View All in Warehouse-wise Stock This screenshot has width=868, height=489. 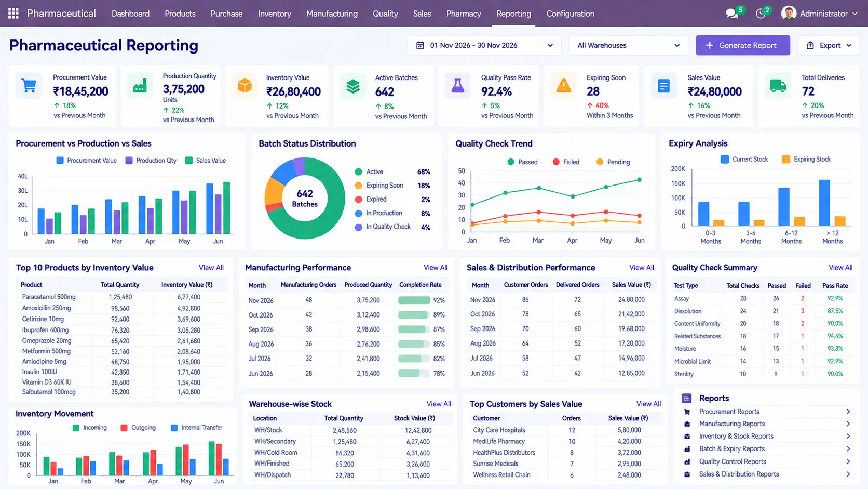click(439, 404)
